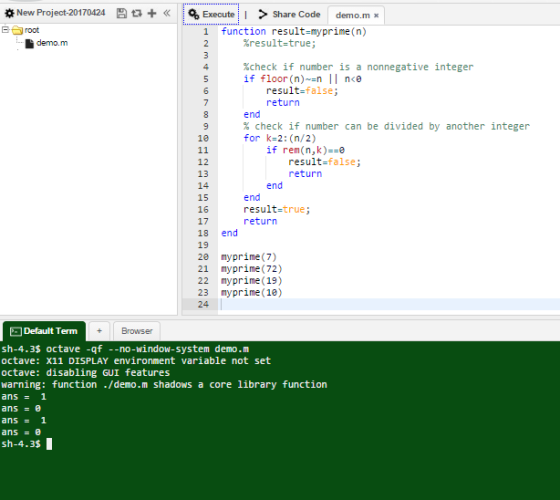Image resolution: width=560 pixels, height=500 pixels.
Task: Click the save project floppy icon
Action: click(121, 13)
